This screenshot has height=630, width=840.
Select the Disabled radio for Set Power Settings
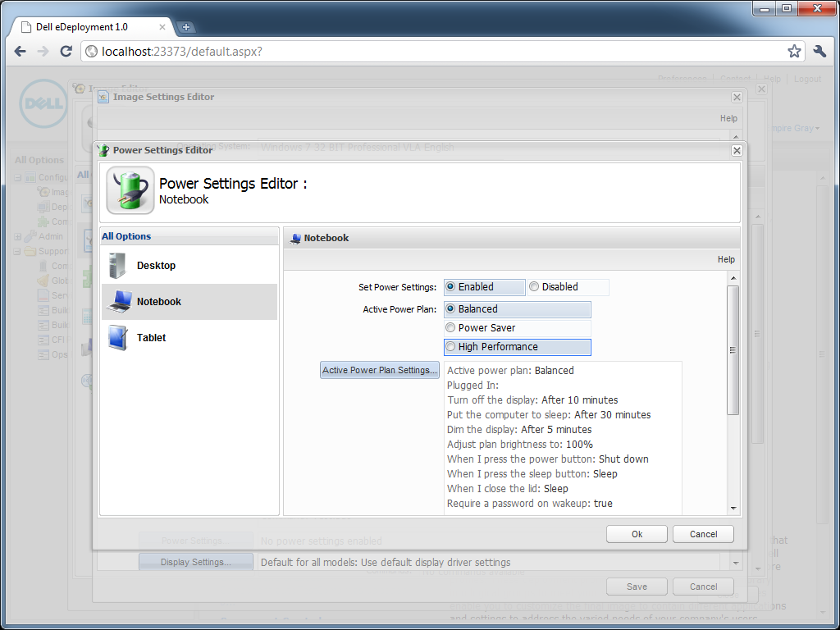(x=533, y=286)
